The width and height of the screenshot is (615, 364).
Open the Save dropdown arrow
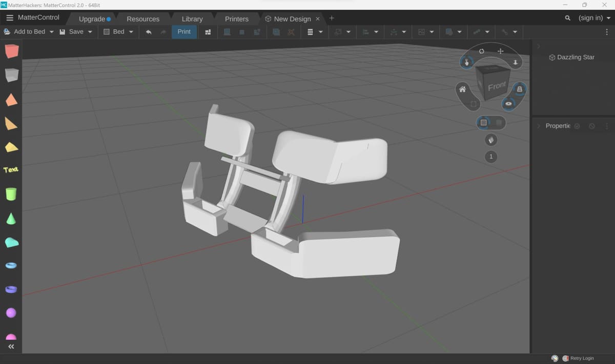(x=90, y=32)
